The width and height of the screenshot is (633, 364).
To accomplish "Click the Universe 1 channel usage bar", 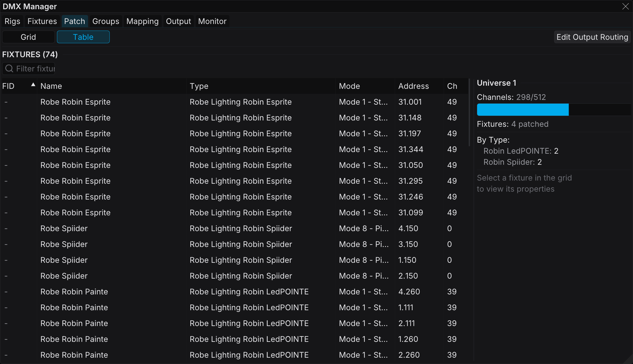I will click(x=554, y=110).
